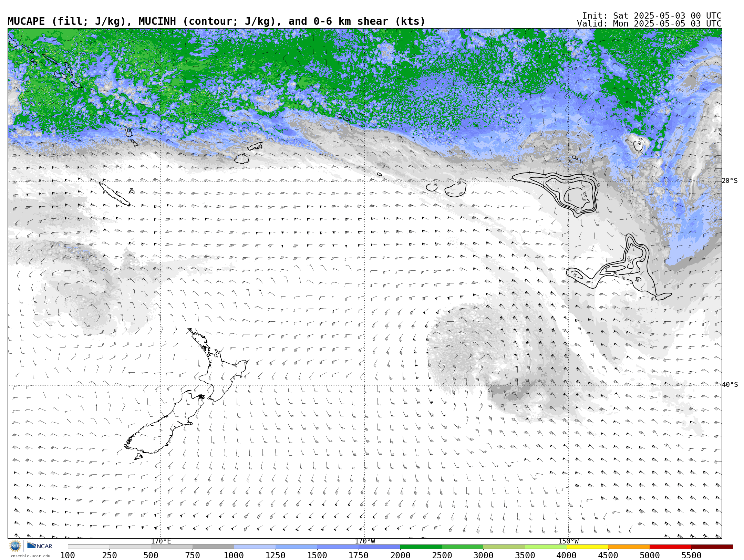The width and height of the screenshot is (744, 560).
Task: Click the gray 500-750 colorbar segment
Action: click(x=172, y=547)
